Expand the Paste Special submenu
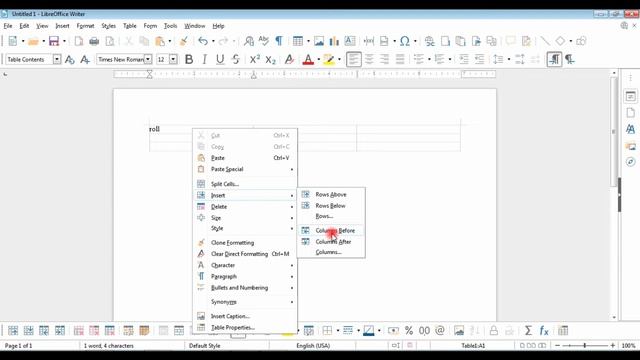Screen dimensions: 640x360 click(245, 169)
